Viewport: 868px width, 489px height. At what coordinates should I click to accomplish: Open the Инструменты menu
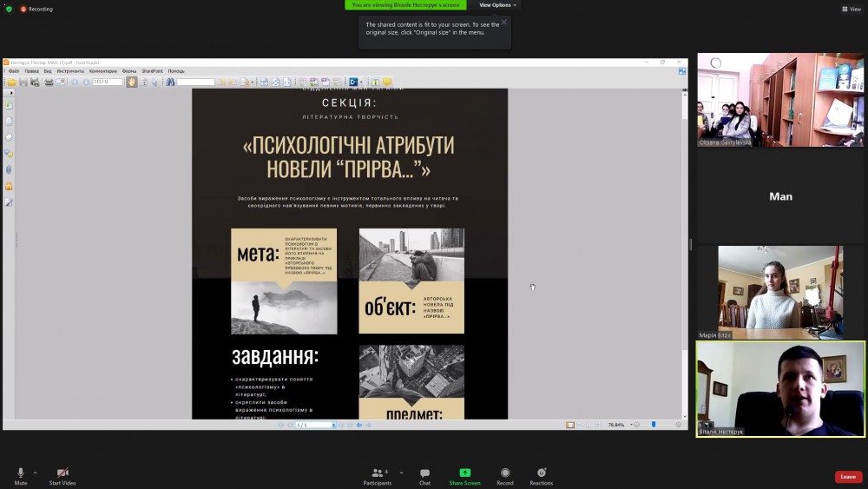(x=70, y=71)
